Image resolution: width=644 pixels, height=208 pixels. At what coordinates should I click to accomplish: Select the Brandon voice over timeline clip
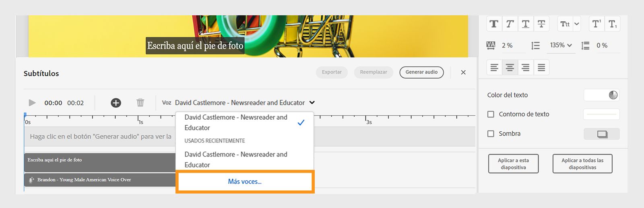pos(100,180)
